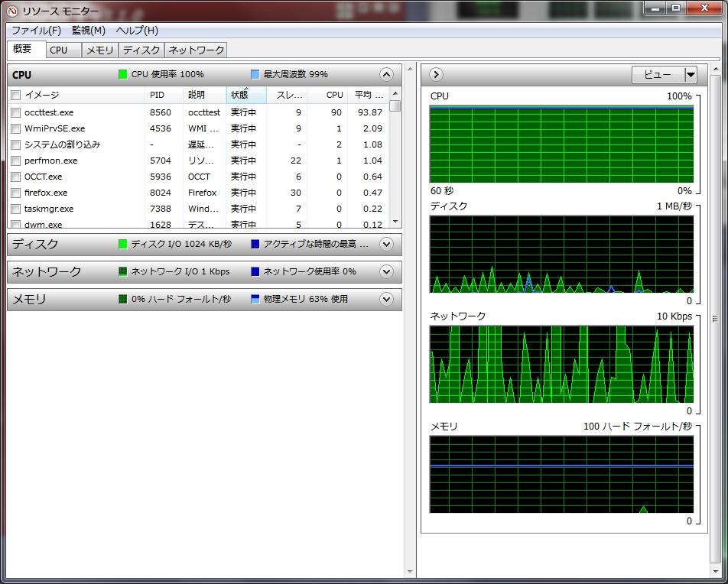Sort by the 状態 column header
The width and height of the screenshot is (728, 584).
[x=246, y=95]
